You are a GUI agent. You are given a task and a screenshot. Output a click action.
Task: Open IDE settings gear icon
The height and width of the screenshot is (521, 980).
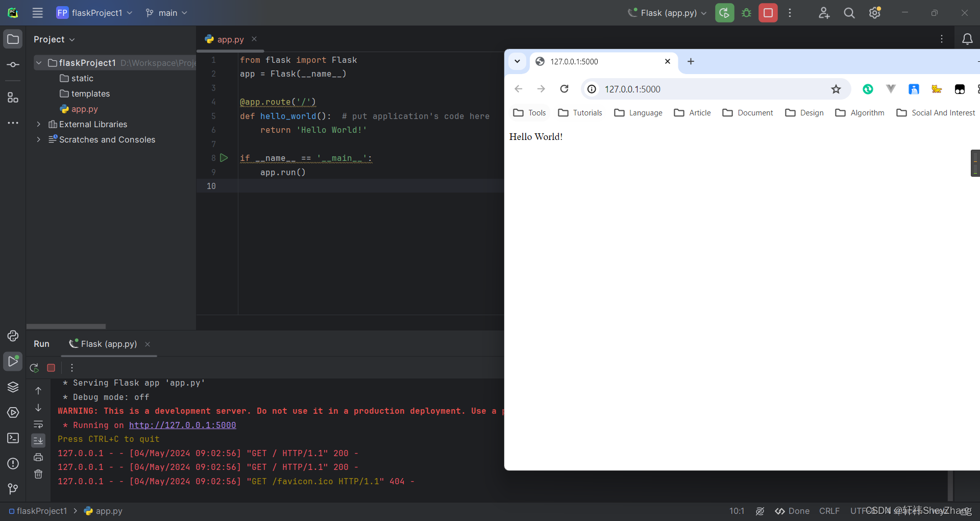click(875, 13)
